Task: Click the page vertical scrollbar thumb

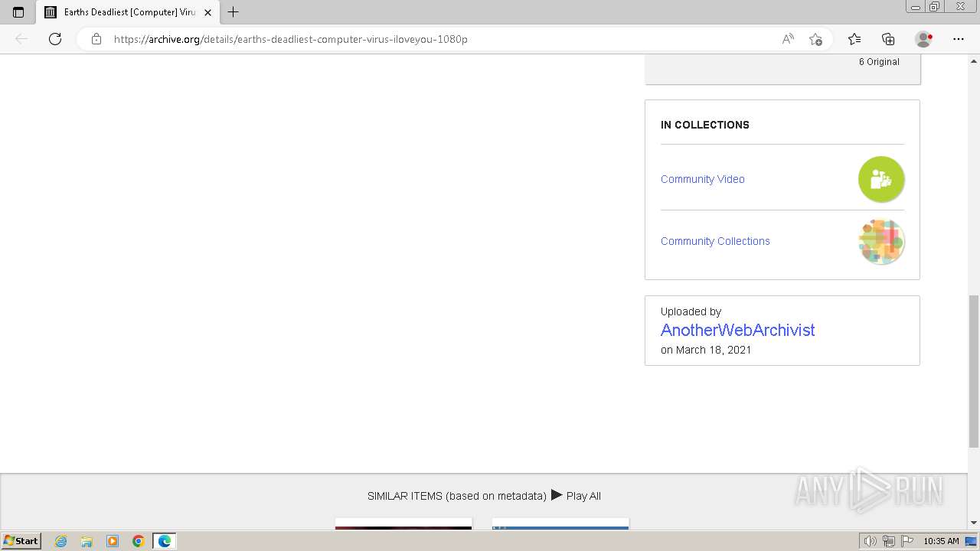Action: tap(974, 371)
